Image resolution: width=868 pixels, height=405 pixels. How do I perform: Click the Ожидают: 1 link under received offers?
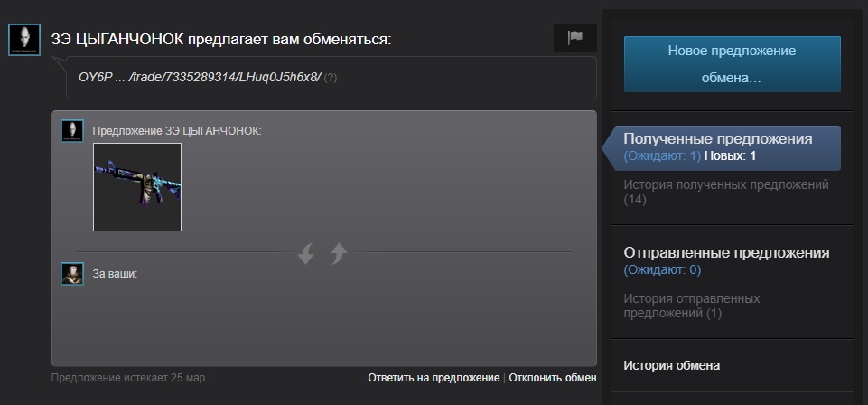click(662, 156)
